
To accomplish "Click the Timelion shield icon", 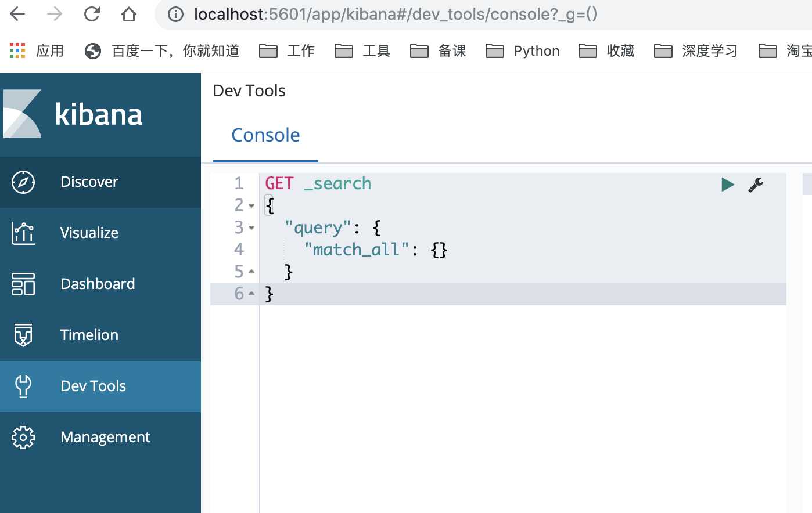I will 23,335.
